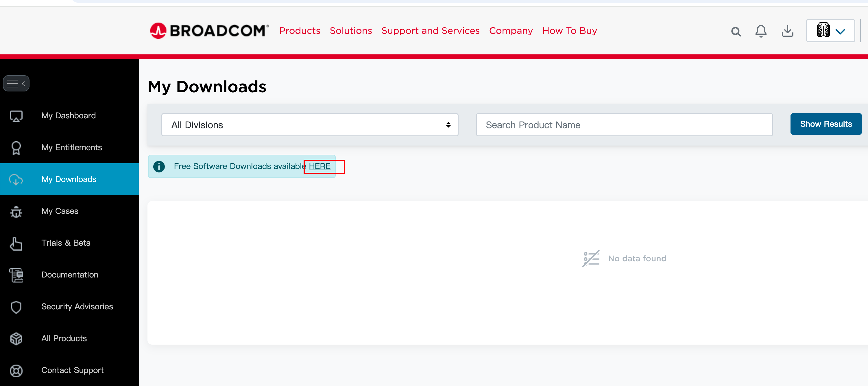Open the search magnifier icon
Viewport: 868px width, 386px height.
click(x=736, y=32)
